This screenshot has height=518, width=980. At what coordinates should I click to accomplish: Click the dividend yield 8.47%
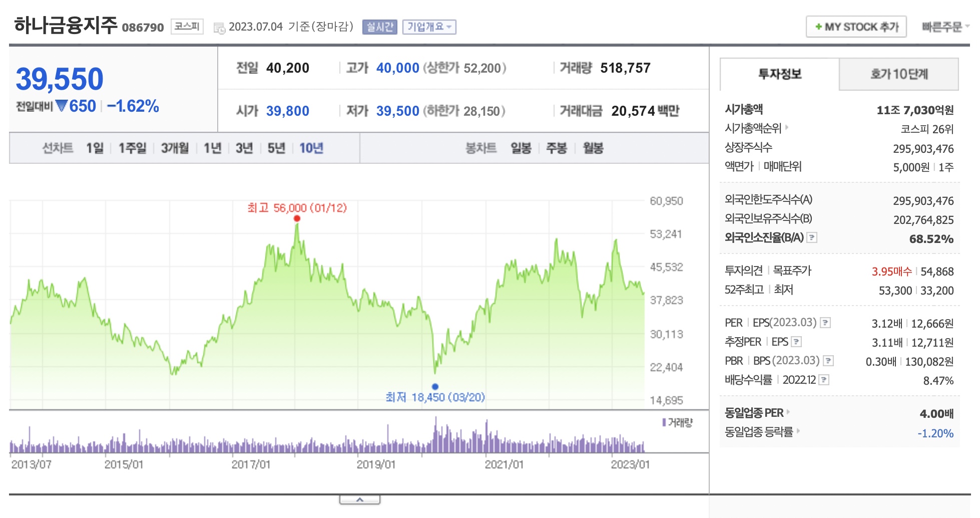938,381
